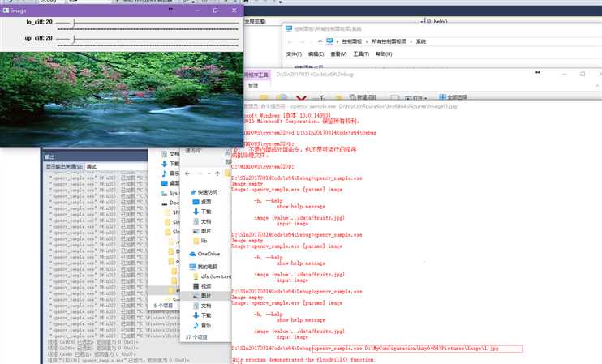Click 新建项目 in the Explorer ribbon
This screenshot has width=602, height=364.
point(363,97)
